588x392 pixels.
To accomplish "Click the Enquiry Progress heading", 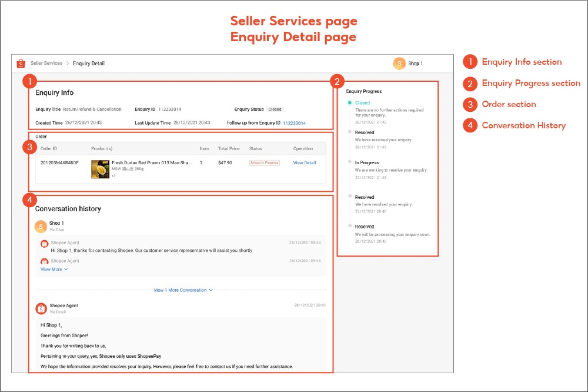I will [364, 91].
